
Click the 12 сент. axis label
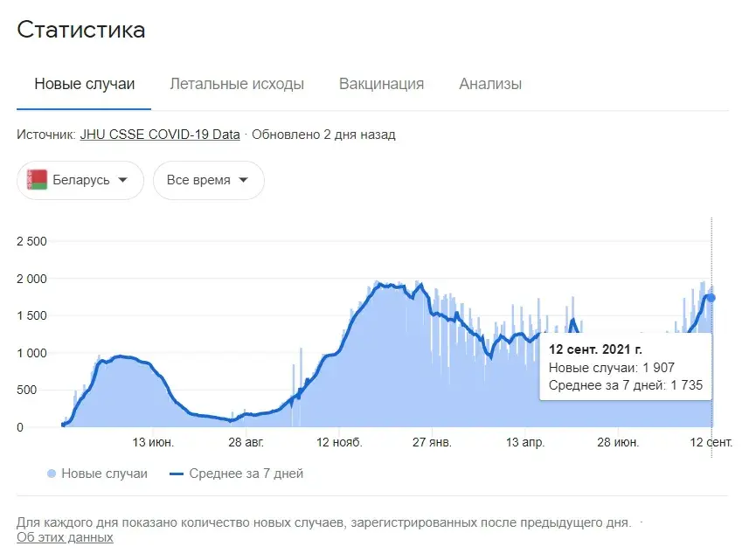pyautogui.click(x=711, y=443)
